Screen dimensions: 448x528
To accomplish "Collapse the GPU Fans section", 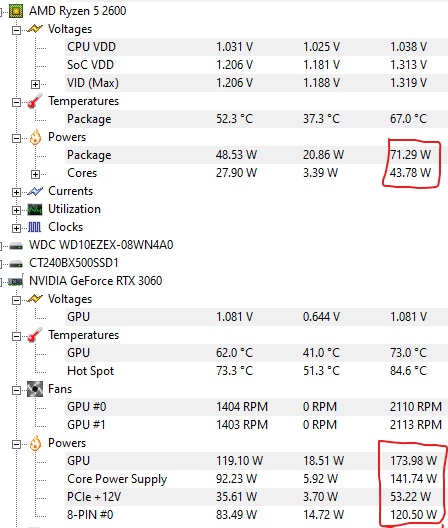I will pyautogui.click(x=16, y=390).
